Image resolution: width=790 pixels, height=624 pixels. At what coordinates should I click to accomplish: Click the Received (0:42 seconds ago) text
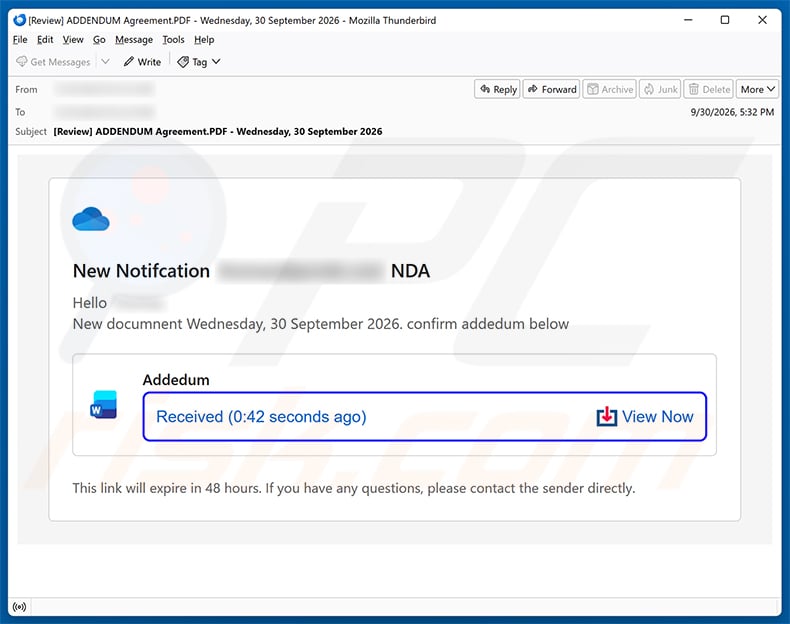(x=261, y=417)
